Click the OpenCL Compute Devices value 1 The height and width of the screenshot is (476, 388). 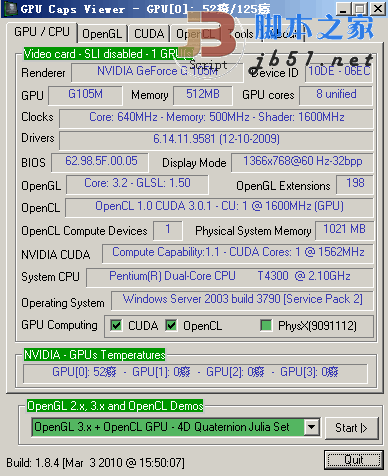[x=168, y=230]
